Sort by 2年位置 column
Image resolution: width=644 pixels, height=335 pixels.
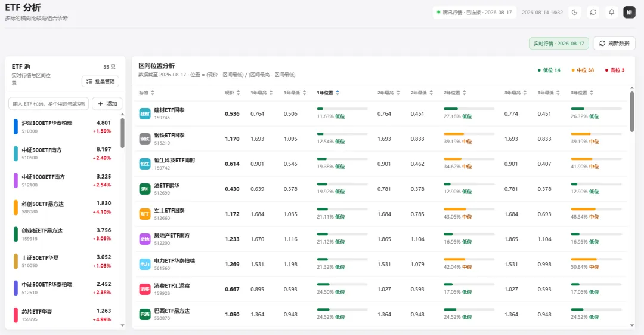tap(454, 93)
